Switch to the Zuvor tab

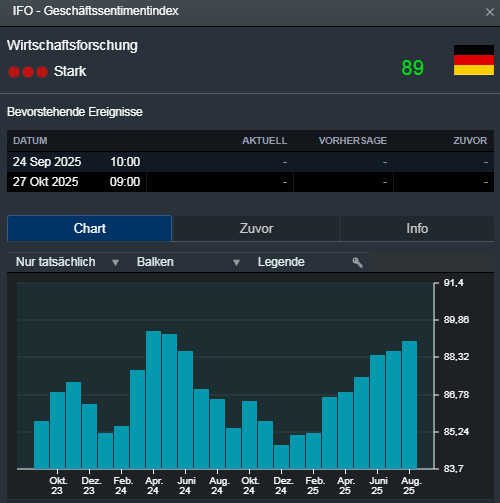click(256, 228)
